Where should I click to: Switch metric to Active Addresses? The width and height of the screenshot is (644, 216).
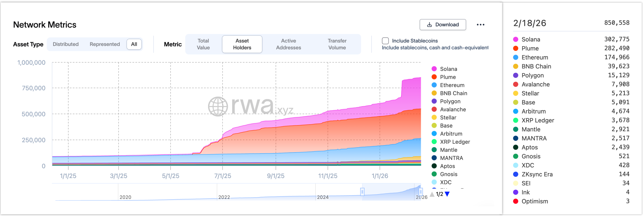point(288,44)
